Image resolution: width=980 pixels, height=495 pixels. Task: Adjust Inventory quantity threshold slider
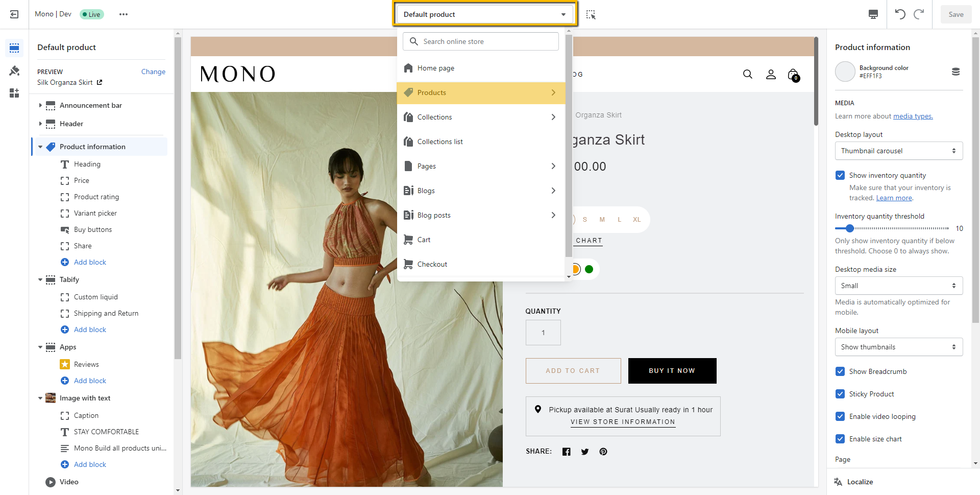click(850, 228)
